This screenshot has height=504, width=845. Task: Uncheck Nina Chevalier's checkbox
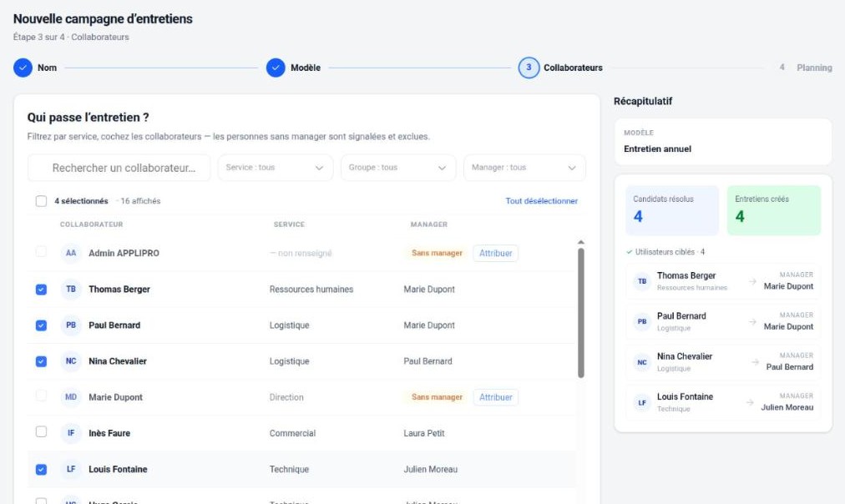click(41, 361)
